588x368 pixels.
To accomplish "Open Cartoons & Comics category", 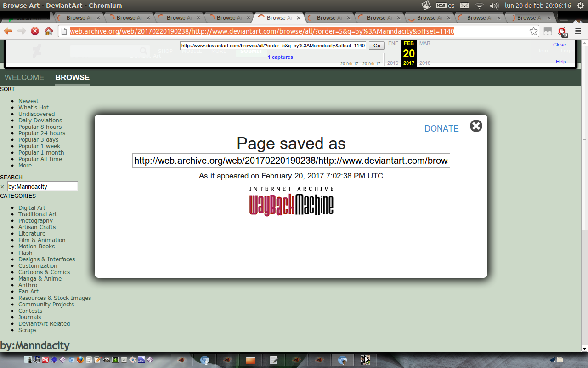I will coord(44,272).
